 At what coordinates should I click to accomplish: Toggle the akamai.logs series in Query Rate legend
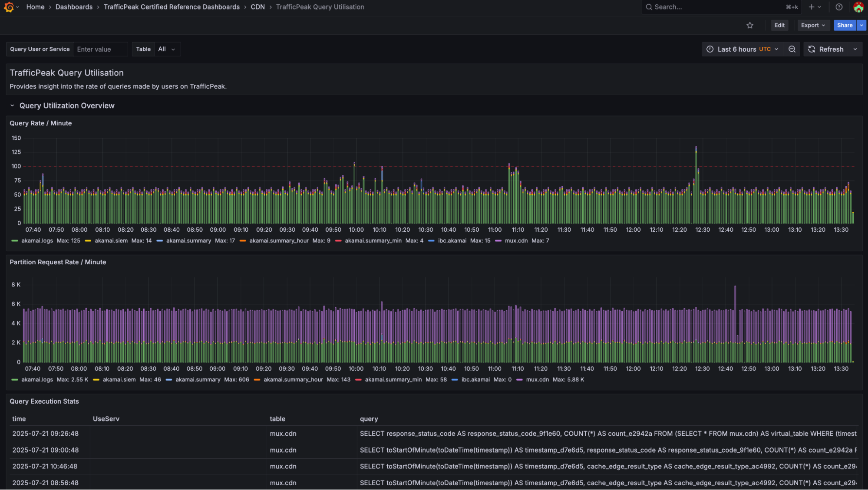coord(38,240)
